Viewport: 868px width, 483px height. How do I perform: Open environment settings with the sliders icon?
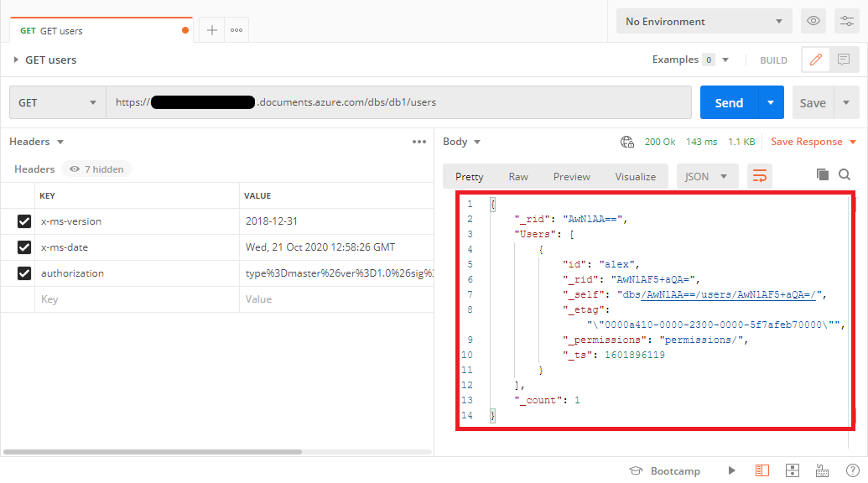coord(846,20)
